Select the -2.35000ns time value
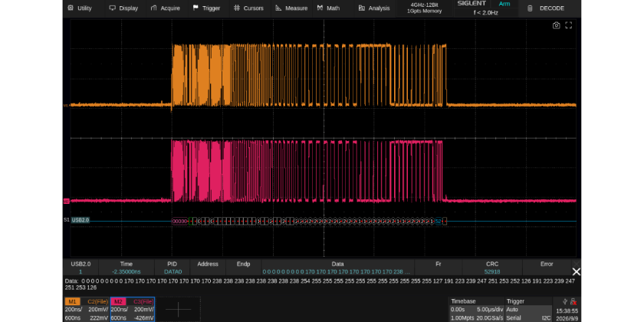 [x=126, y=272]
